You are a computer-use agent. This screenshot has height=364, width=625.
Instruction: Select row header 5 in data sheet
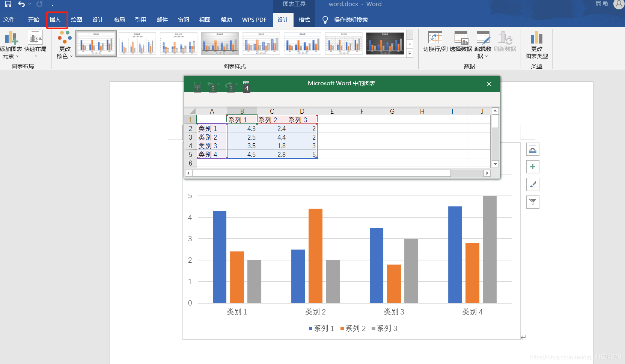point(191,154)
